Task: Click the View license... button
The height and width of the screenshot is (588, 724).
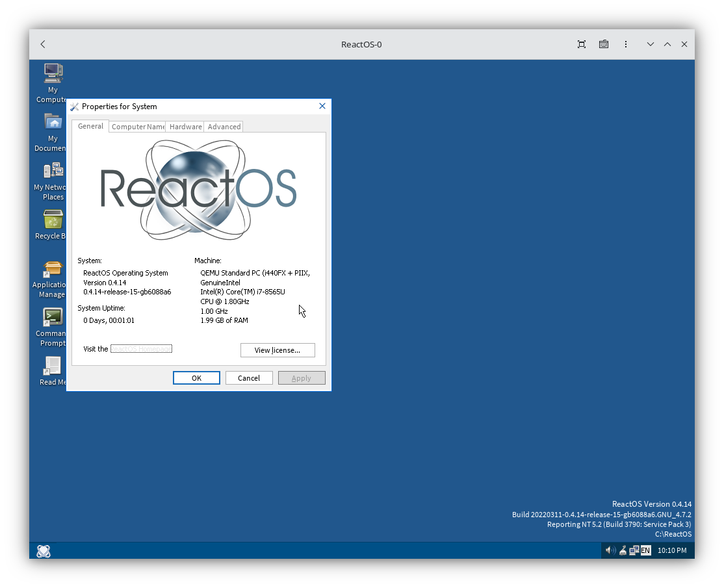Action: click(x=278, y=350)
